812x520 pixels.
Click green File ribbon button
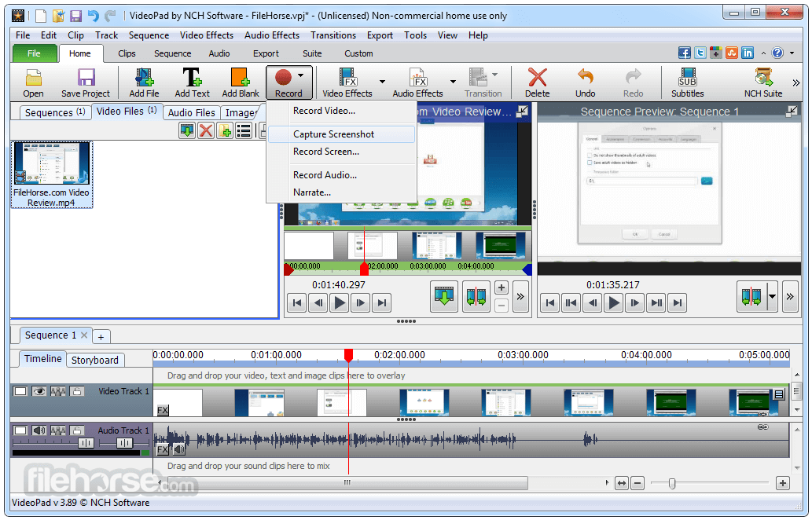[34, 53]
